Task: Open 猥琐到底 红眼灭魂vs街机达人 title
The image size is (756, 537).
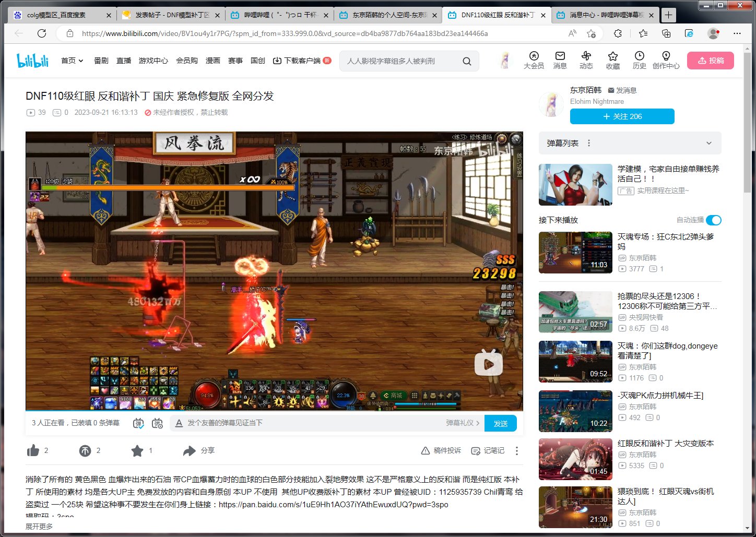Action: point(666,496)
